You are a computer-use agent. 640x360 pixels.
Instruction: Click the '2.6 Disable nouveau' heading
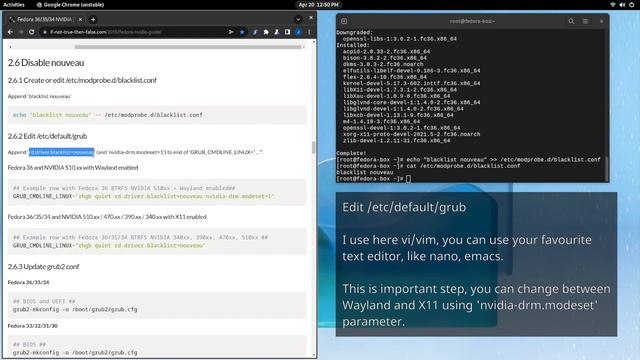(46, 63)
